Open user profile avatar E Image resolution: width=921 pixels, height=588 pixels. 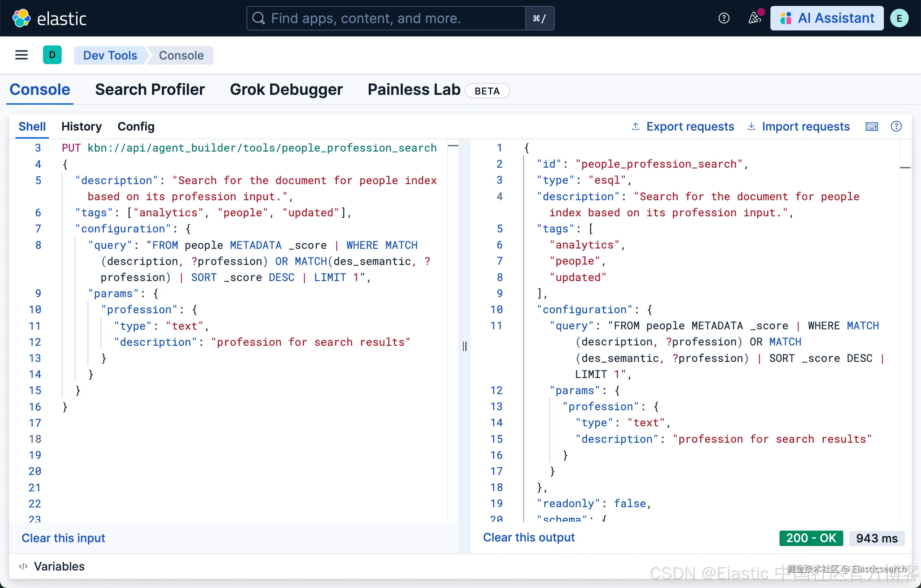[899, 18]
